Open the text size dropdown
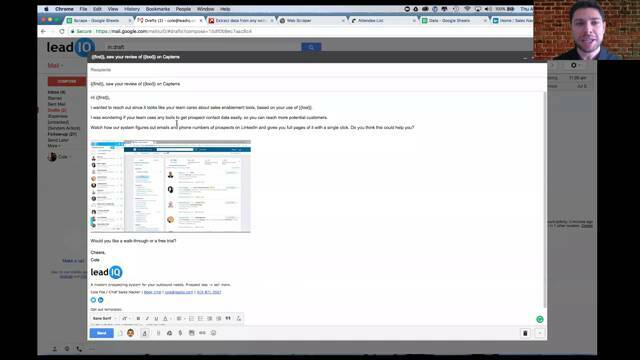 click(126, 318)
